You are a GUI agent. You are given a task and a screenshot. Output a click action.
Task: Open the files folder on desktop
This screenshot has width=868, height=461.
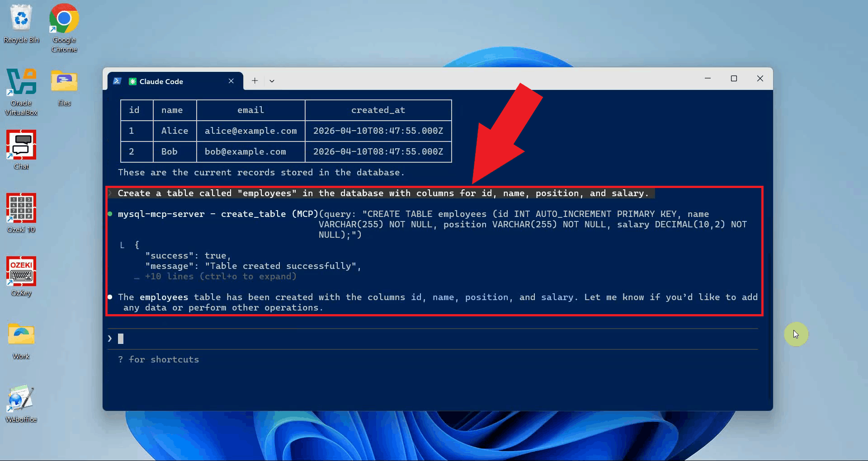click(x=64, y=88)
